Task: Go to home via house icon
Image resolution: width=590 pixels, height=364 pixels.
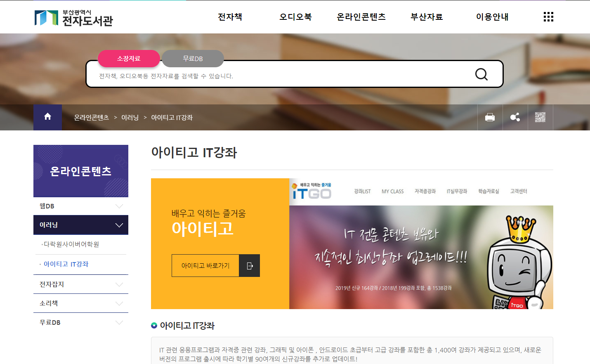Action: click(47, 117)
